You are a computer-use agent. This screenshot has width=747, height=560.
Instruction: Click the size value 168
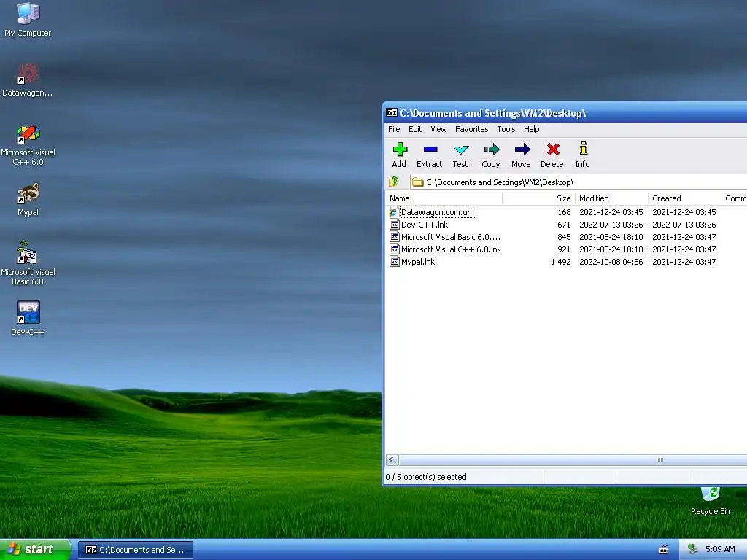pos(564,212)
